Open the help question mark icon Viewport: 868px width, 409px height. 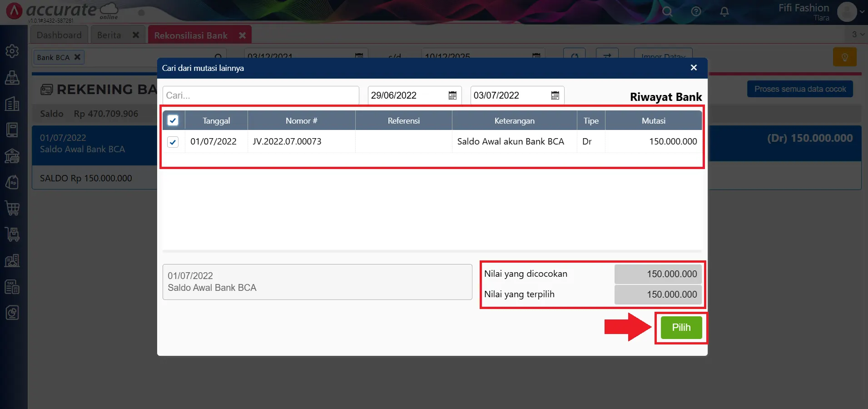click(696, 12)
